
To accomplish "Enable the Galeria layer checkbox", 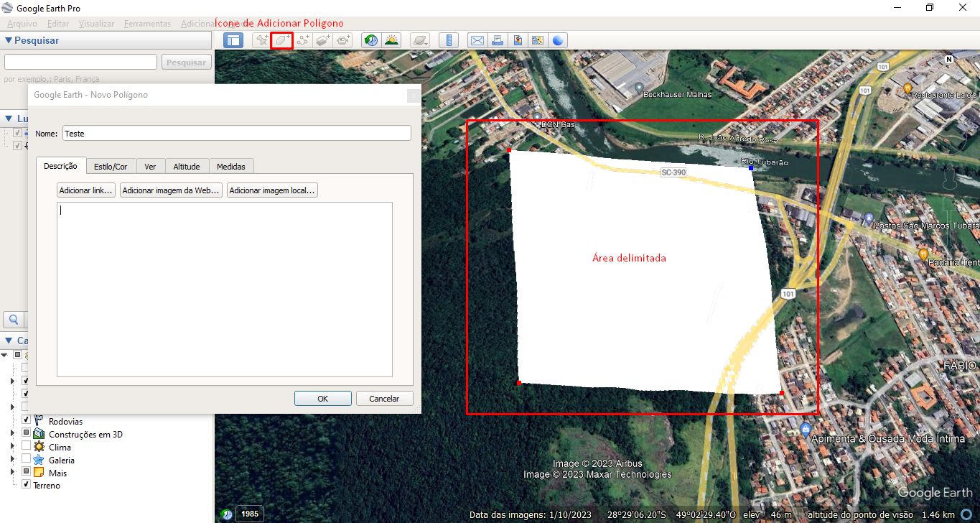I will [26, 458].
